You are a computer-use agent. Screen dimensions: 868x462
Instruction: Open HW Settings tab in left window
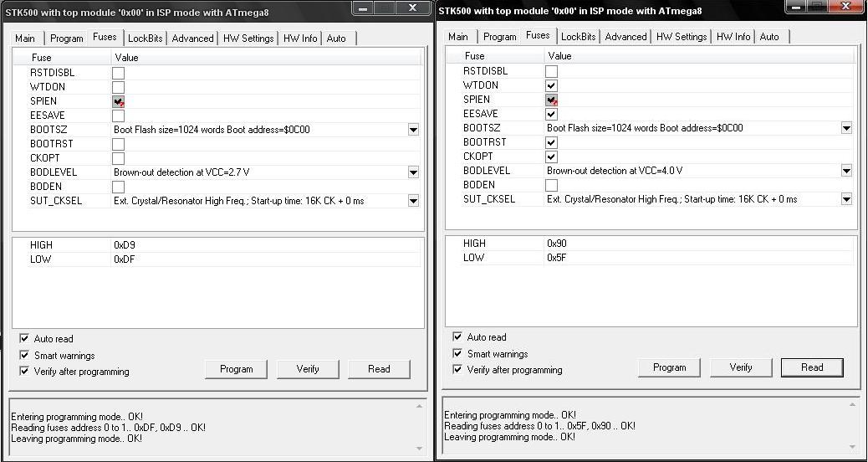[x=248, y=38]
